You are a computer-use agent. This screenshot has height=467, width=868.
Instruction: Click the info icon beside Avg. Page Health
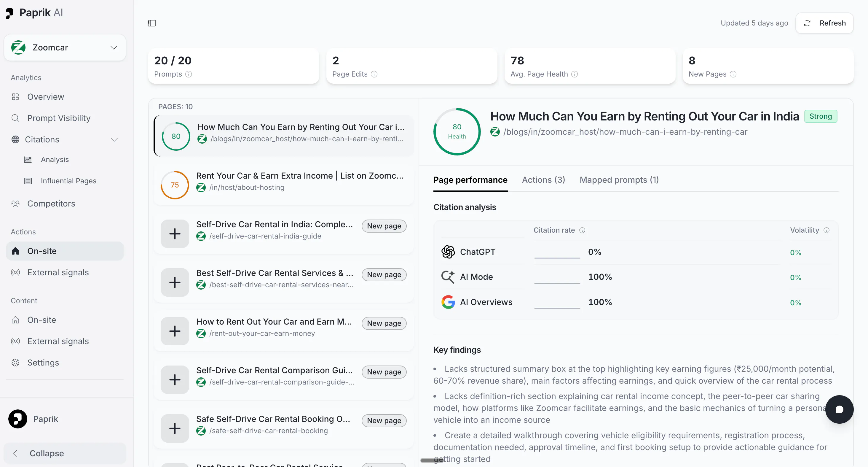click(x=575, y=74)
